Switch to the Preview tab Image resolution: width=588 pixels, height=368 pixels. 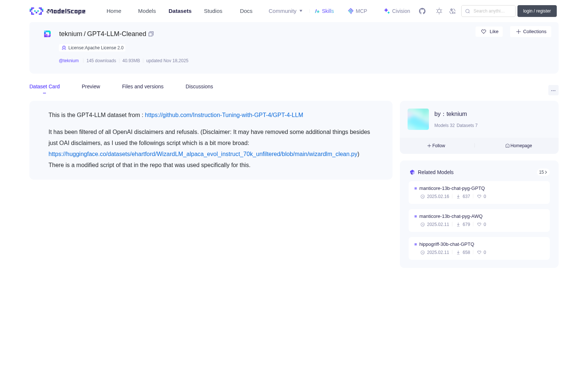[91, 86]
